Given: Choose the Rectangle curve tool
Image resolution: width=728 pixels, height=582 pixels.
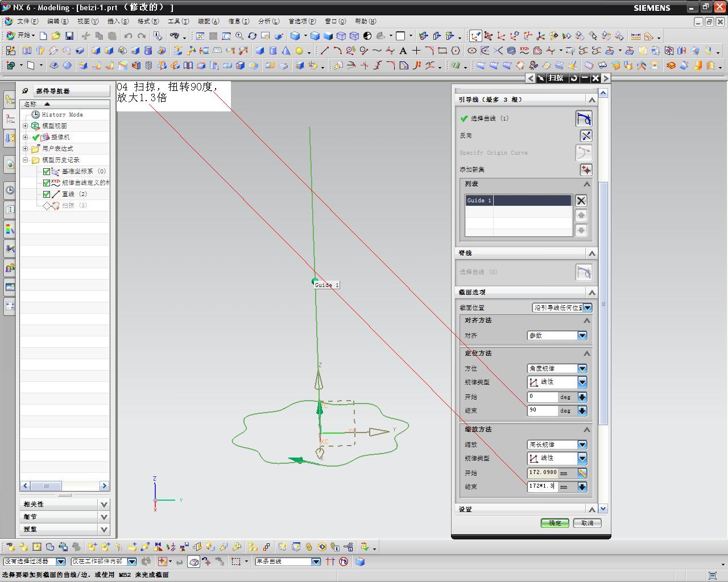Looking at the screenshot, I should tap(442, 51).
